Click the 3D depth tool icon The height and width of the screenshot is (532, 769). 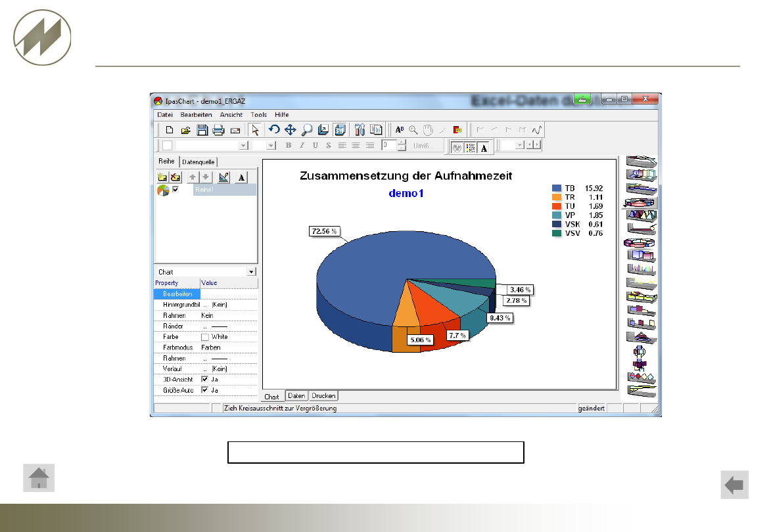[323, 130]
